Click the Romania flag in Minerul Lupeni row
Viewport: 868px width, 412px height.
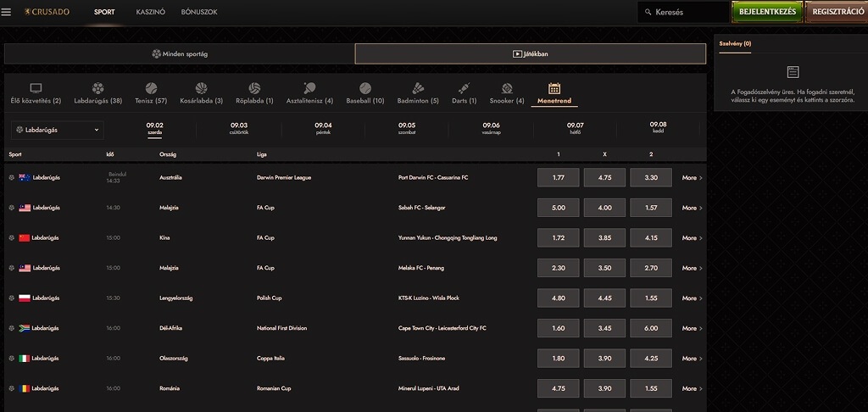point(25,389)
